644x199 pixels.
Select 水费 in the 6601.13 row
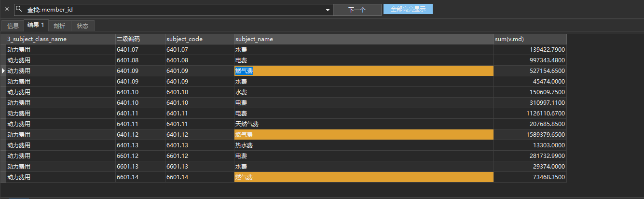pos(364,167)
